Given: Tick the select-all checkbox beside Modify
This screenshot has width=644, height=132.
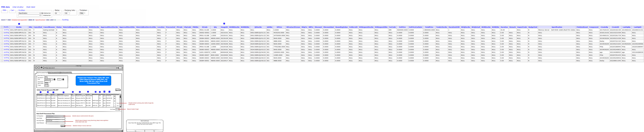Looking at the screenshot, I should point(2,27).
